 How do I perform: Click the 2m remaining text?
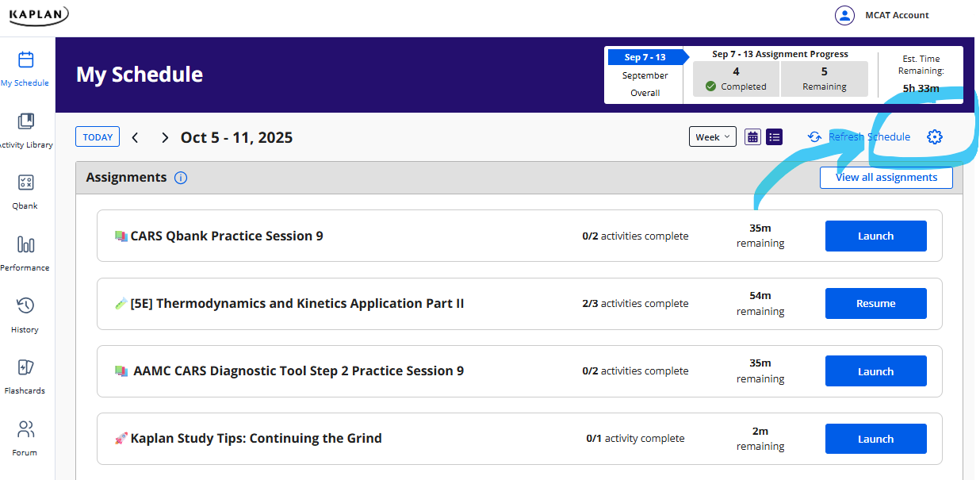tap(760, 439)
